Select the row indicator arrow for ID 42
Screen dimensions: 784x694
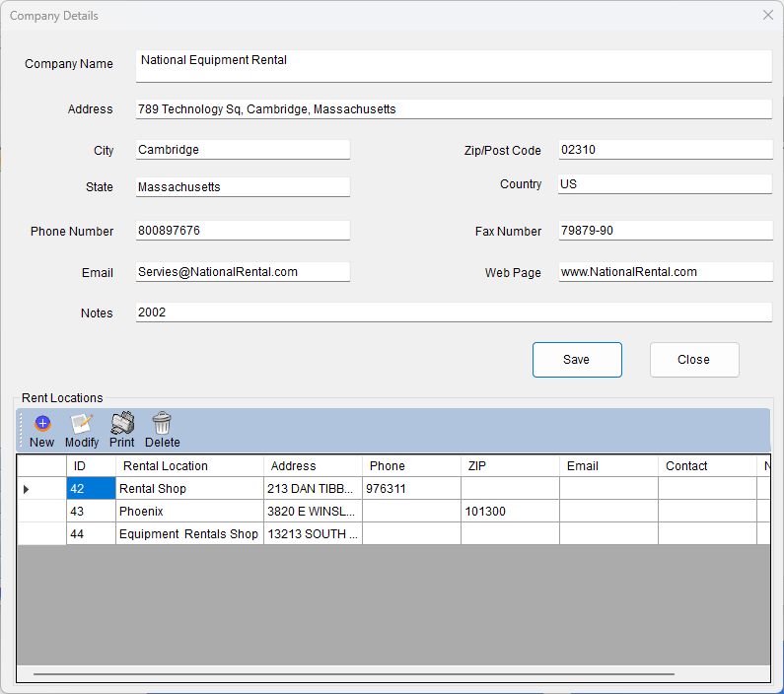click(27, 489)
